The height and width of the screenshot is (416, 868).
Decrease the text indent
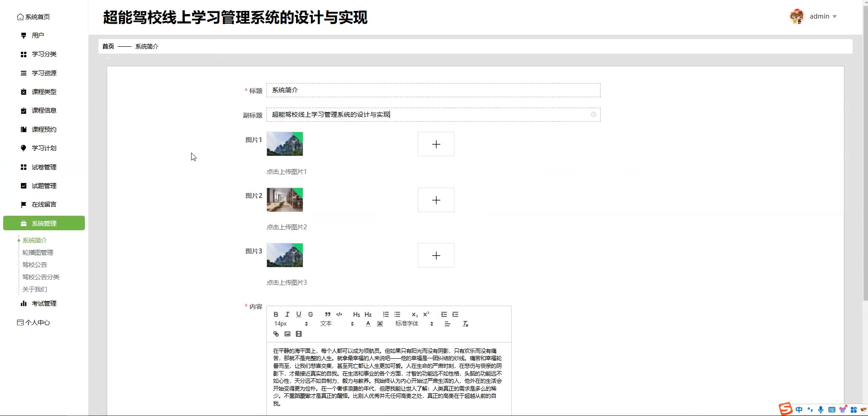tap(444, 314)
